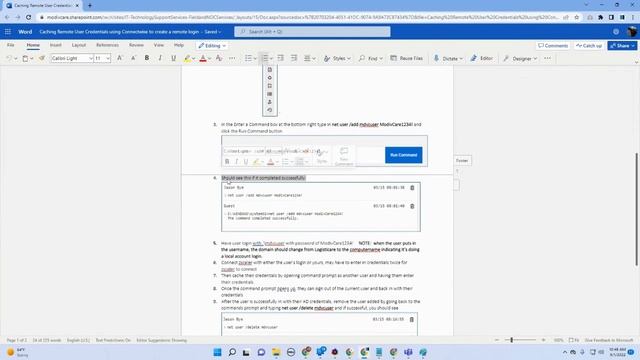Open the settings gear in Word header
The height and width of the screenshot is (360, 640).
[616, 31]
